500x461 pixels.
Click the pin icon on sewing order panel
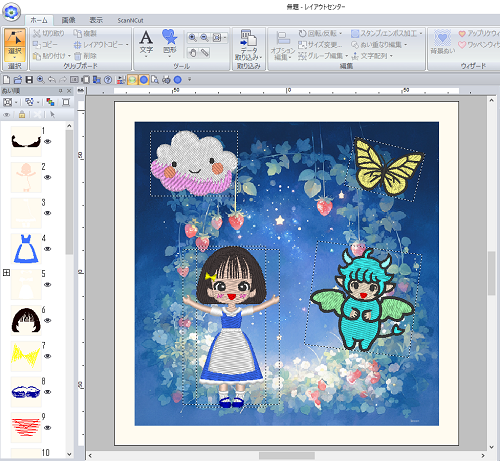click(x=60, y=91)
